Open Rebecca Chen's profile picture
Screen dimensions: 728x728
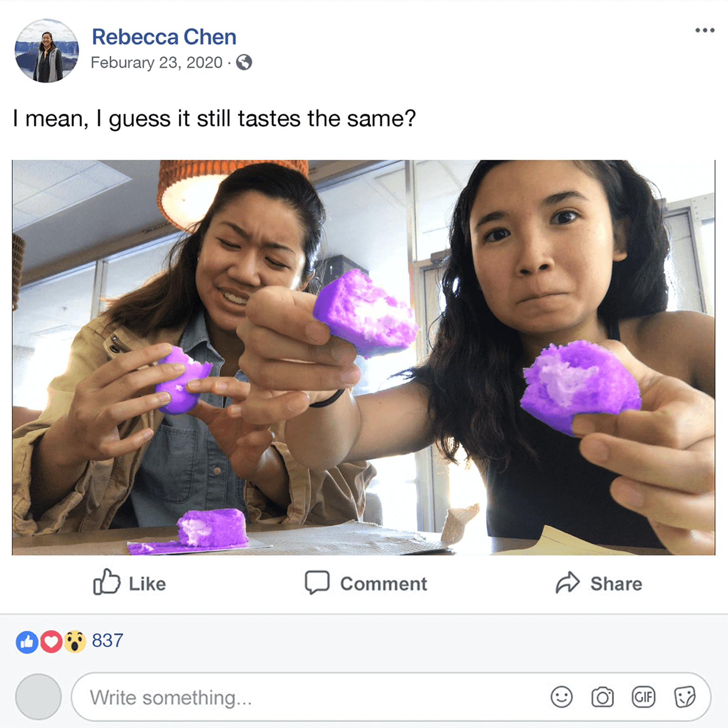(x=47, y=51)
